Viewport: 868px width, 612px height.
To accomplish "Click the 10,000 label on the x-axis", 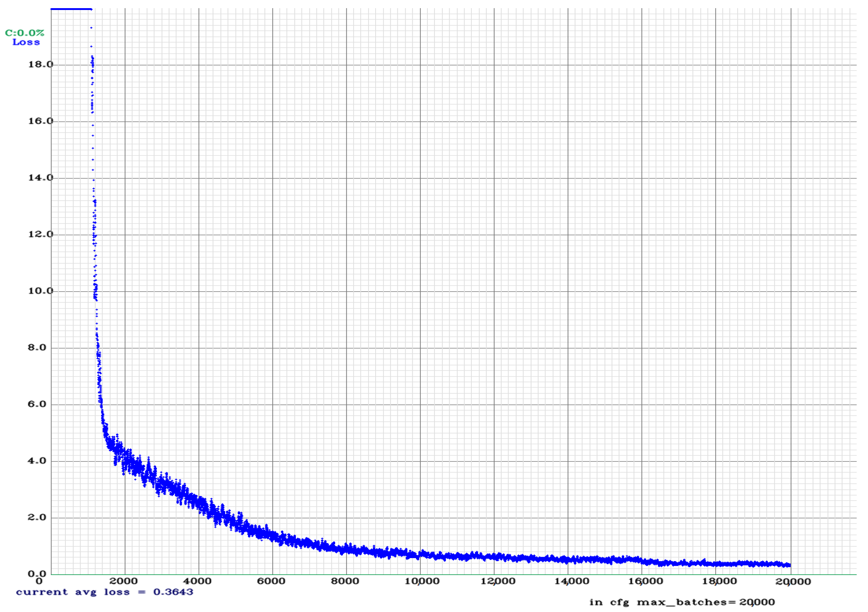I will point(422,581).
